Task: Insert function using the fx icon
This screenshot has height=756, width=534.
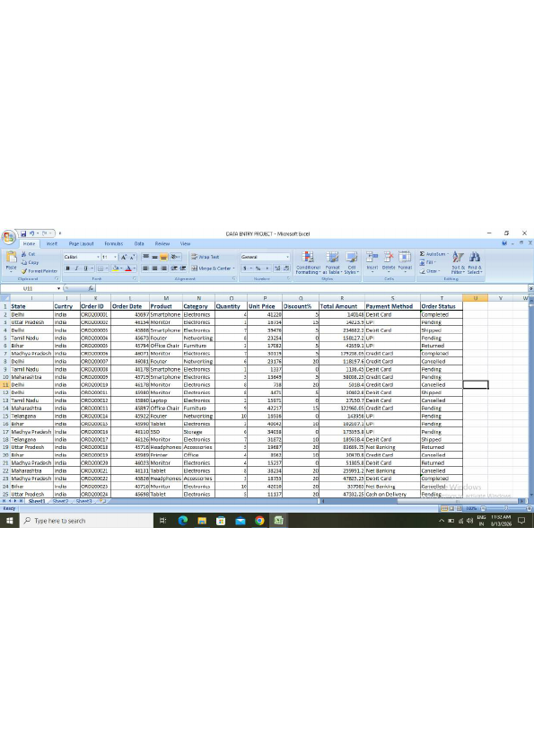Action: pyautogui.click(x=91, y=288)
